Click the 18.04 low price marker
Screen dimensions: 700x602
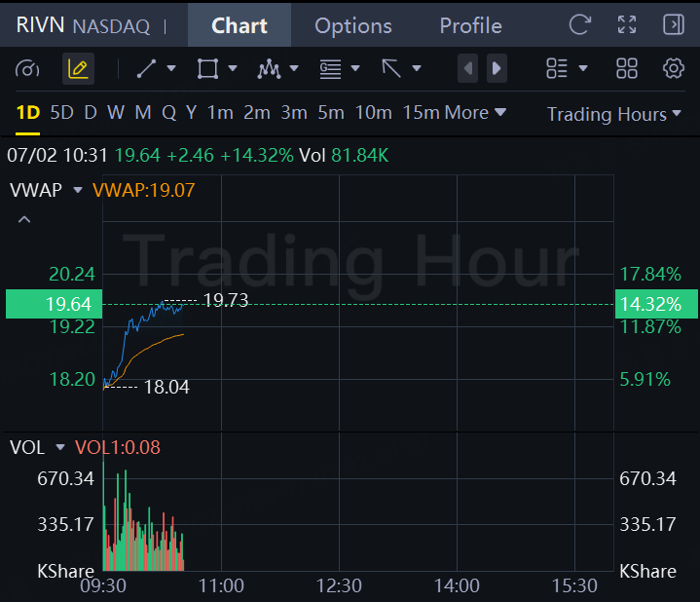(x=166, y=387)
